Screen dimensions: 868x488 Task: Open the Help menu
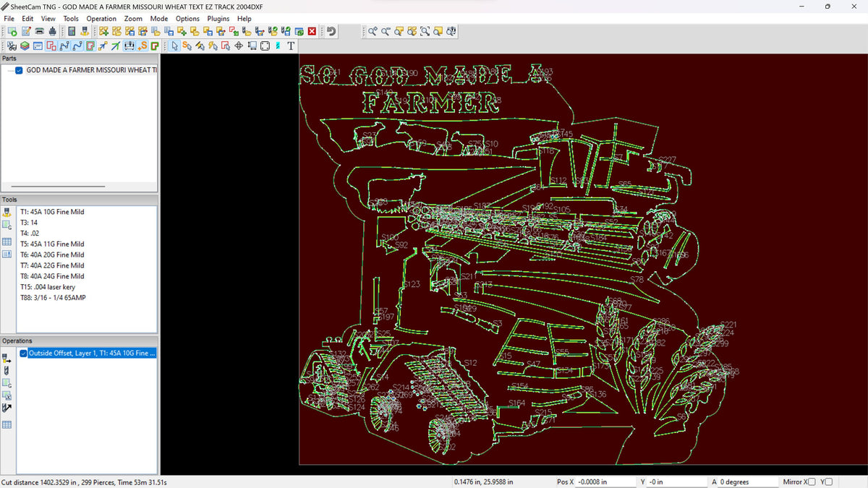244,18
